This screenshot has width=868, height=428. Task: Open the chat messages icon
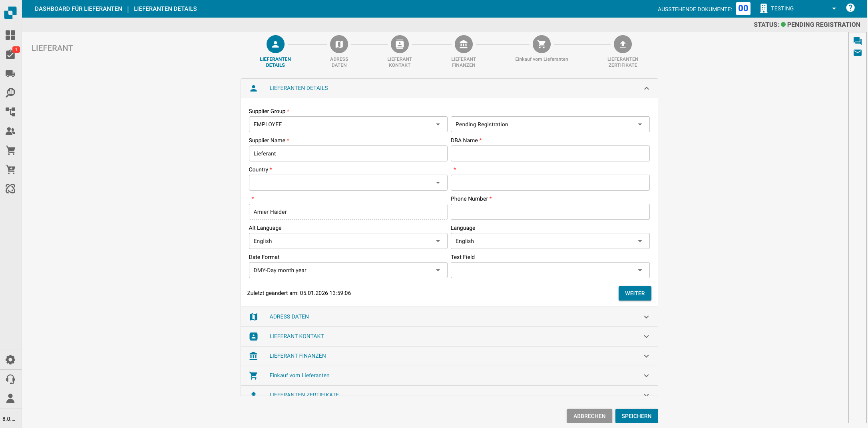(857, 41)
